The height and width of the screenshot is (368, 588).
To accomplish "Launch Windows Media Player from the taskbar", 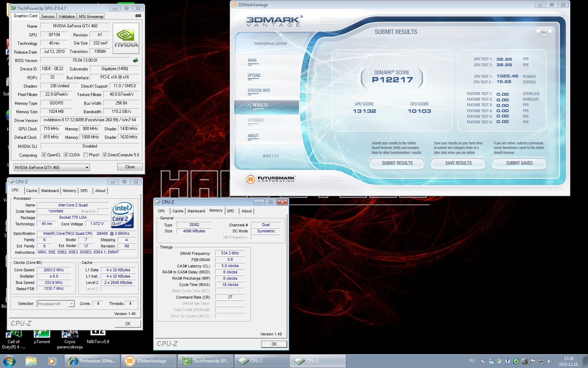I will pos(52,361).
